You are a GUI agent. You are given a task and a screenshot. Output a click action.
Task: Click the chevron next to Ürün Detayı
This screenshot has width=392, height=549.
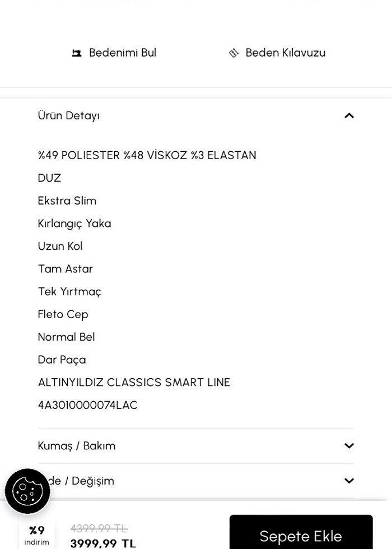coord(349,116)
